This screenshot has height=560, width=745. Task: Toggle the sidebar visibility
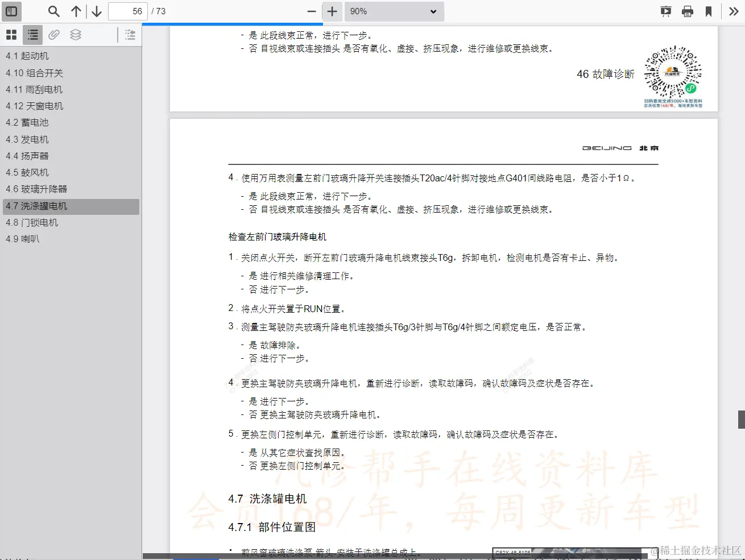click(11, 11)
